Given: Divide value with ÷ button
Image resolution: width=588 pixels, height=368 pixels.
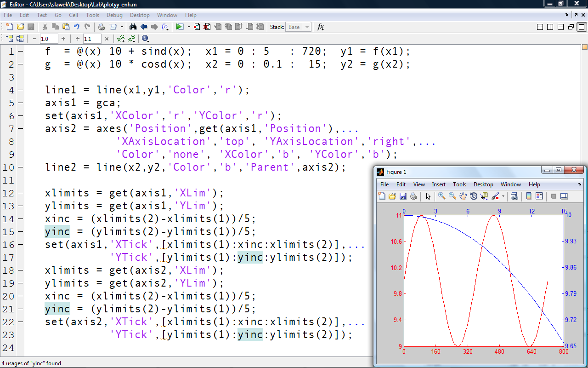Looking at the screenshot, I should pyautogui.click(x=78, y=39).
